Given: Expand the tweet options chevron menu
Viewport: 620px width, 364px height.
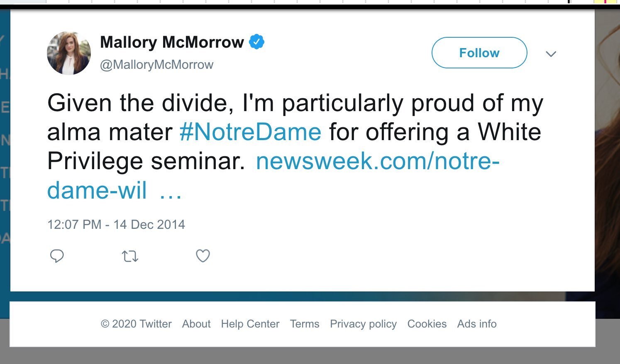Looking at the screenshot, I should point(551,54).
